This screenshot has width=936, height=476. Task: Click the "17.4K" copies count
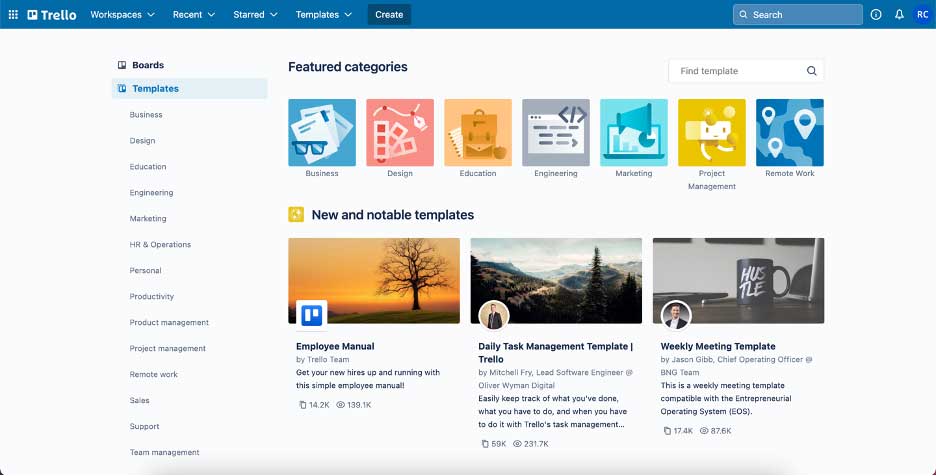pyautogui.click(x=683, y=431)
